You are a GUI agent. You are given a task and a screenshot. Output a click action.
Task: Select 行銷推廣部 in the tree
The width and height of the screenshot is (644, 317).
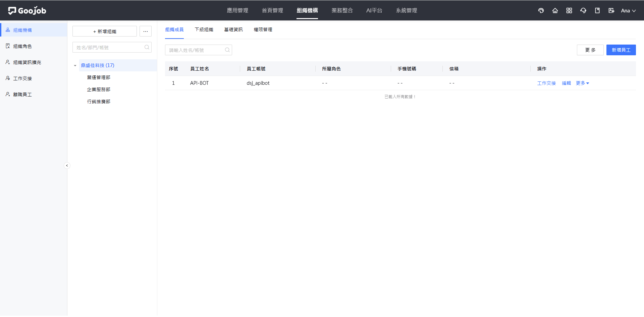click(x=99, y=102)
